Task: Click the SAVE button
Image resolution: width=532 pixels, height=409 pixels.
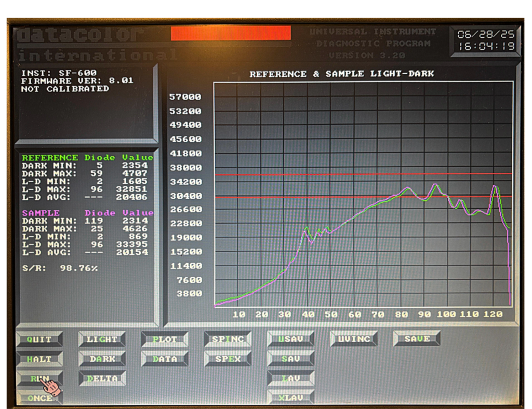Action: click(417, 339)
